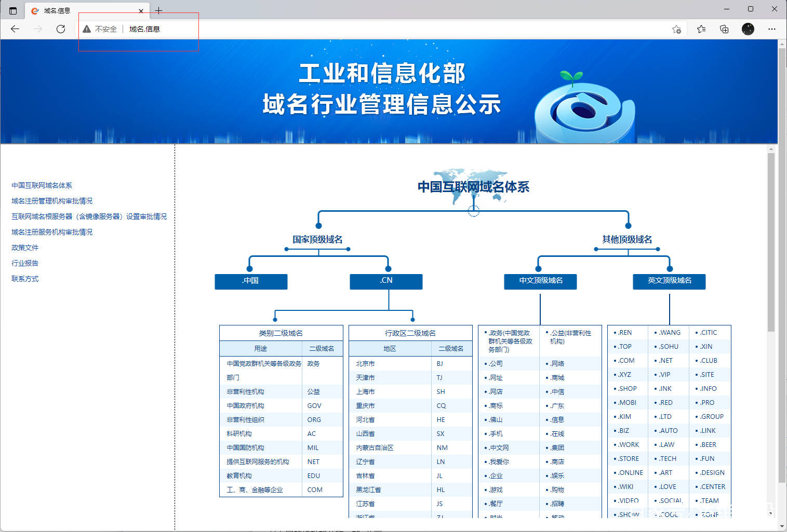The height and width of the screenshot is (532, 787).
Task: Open a new tab with the plus button
Action: 158,10
